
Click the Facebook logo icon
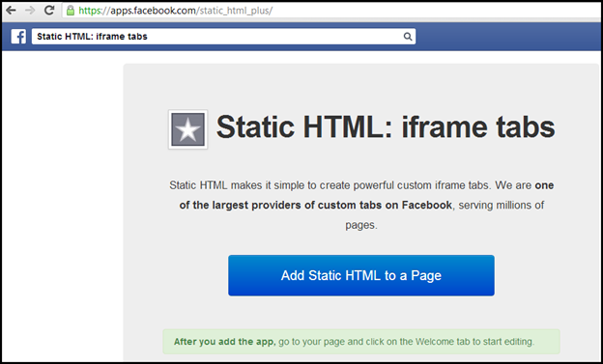pos(18,37)
